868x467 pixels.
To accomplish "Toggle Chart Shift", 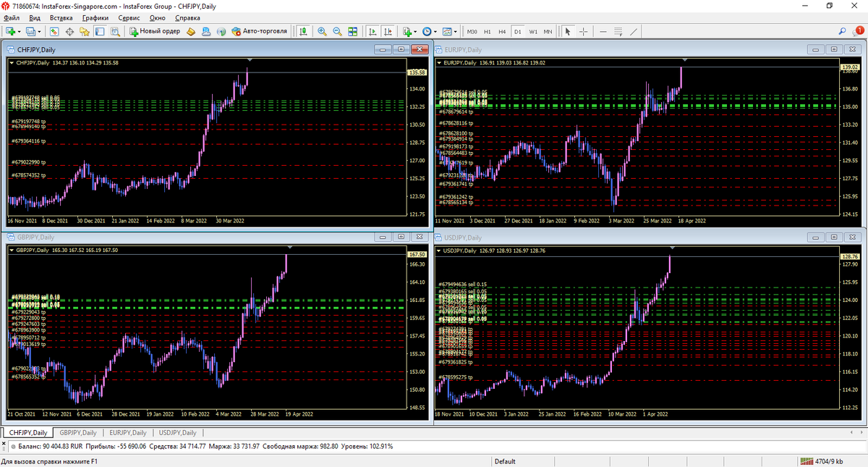I will (388, 31).
